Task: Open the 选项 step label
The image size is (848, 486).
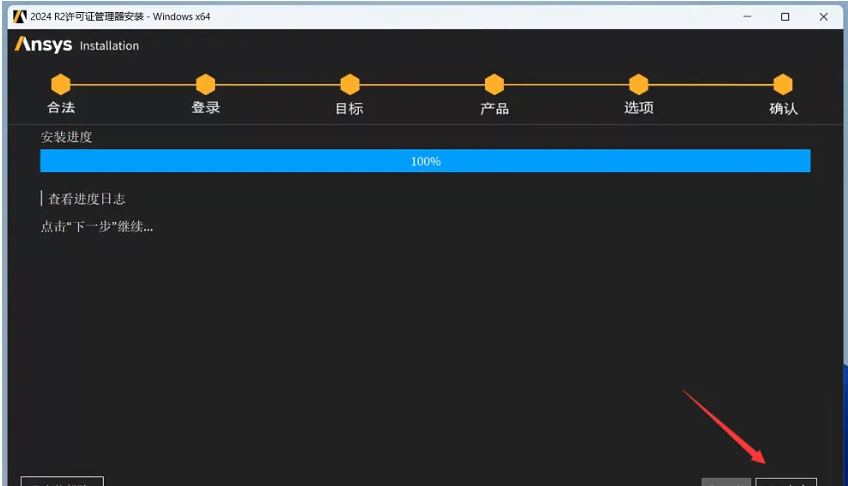Action: 638,108
